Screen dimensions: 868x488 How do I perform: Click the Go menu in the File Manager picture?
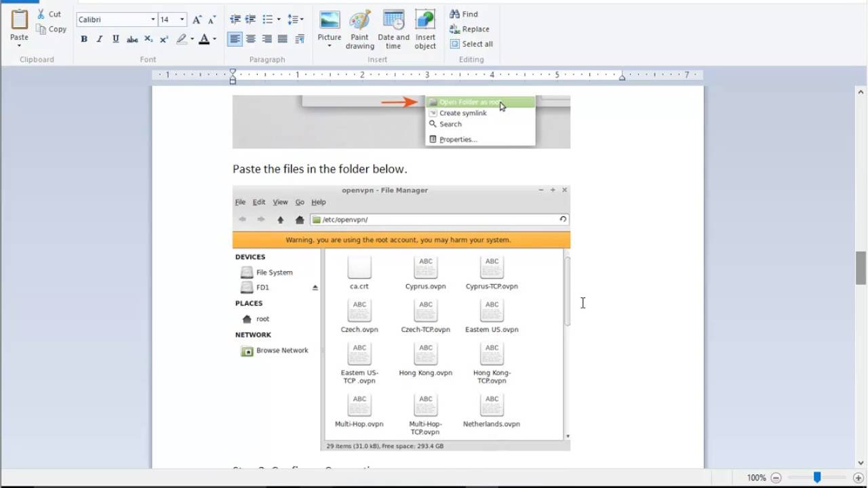(300, 202)
